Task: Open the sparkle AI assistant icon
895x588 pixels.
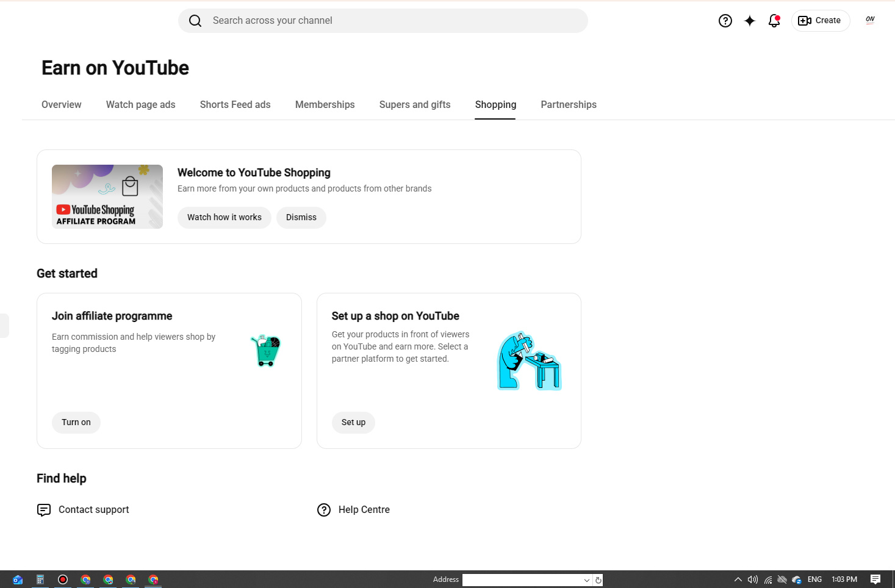Action: click(750, 21)
